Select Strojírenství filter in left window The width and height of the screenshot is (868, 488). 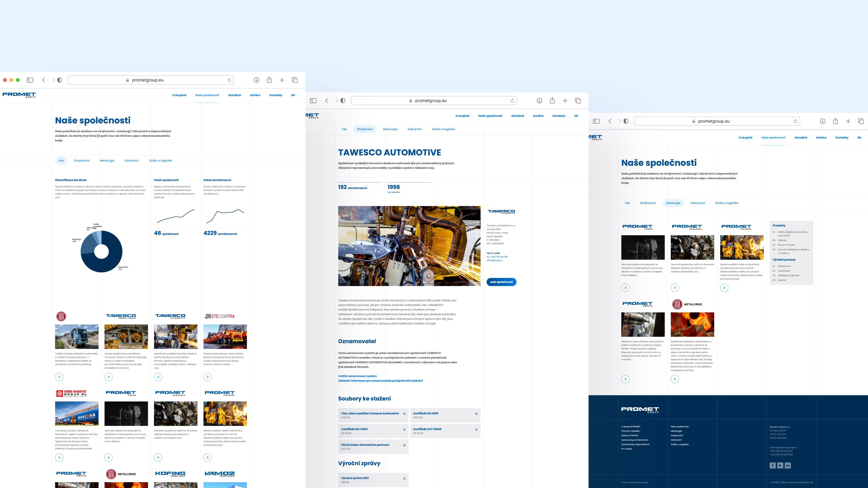click(x=82, y=161)
